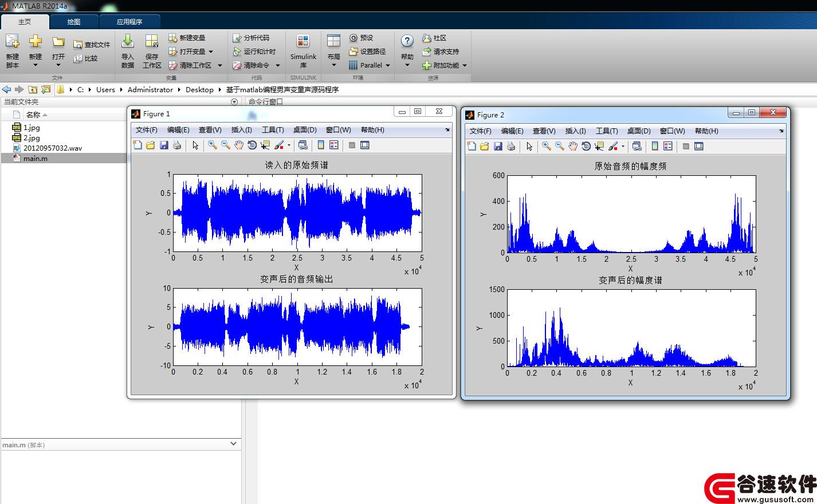
Task: Click Print icon in Figure 1
Action: tap(177, 145)
